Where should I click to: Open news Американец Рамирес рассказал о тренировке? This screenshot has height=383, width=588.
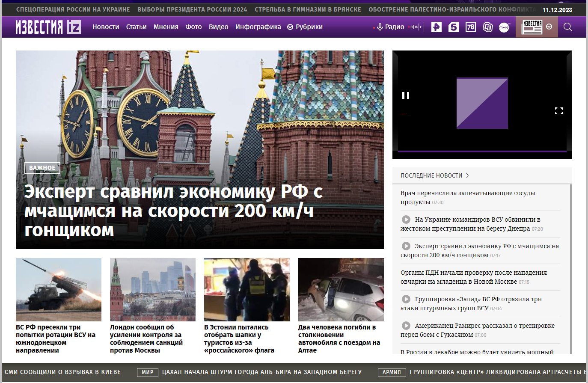(x=478, y=330)
